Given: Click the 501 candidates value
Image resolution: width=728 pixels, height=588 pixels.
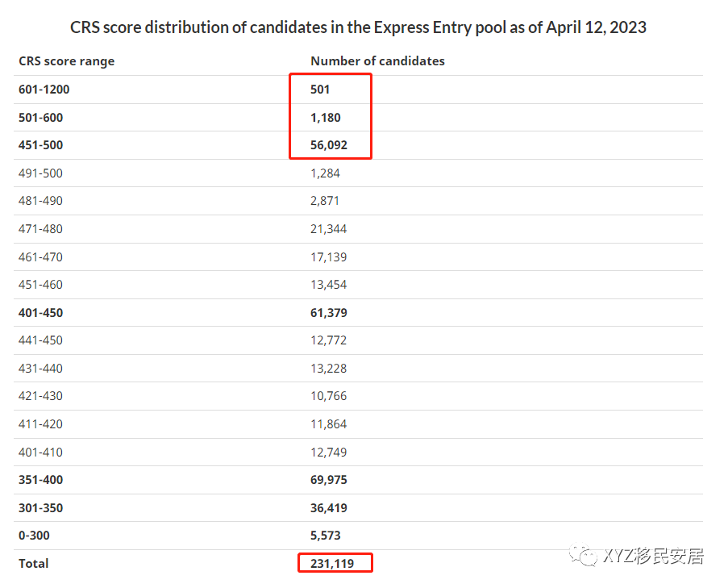Looking at the screenshot, I should point(320,90).
